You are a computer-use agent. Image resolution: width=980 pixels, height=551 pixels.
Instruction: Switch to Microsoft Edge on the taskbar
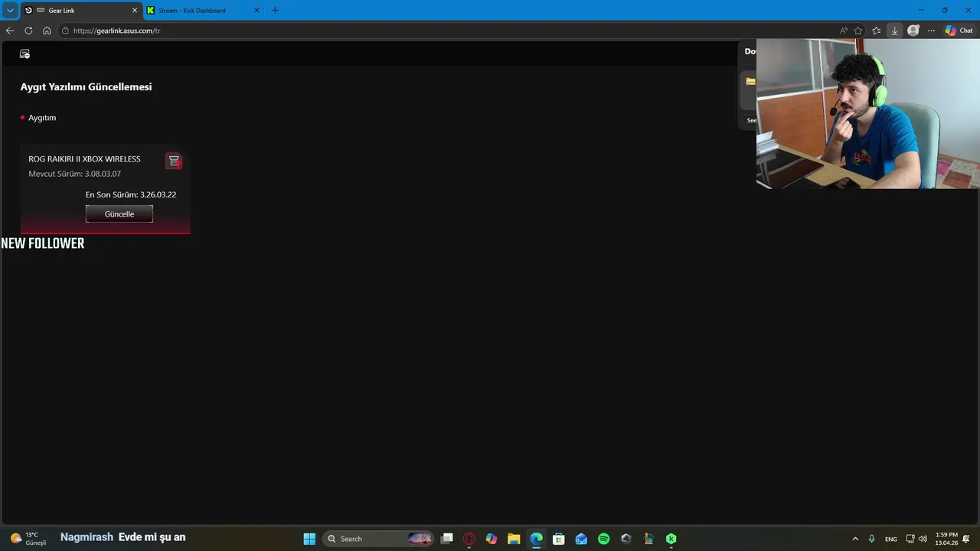[537, 539]
